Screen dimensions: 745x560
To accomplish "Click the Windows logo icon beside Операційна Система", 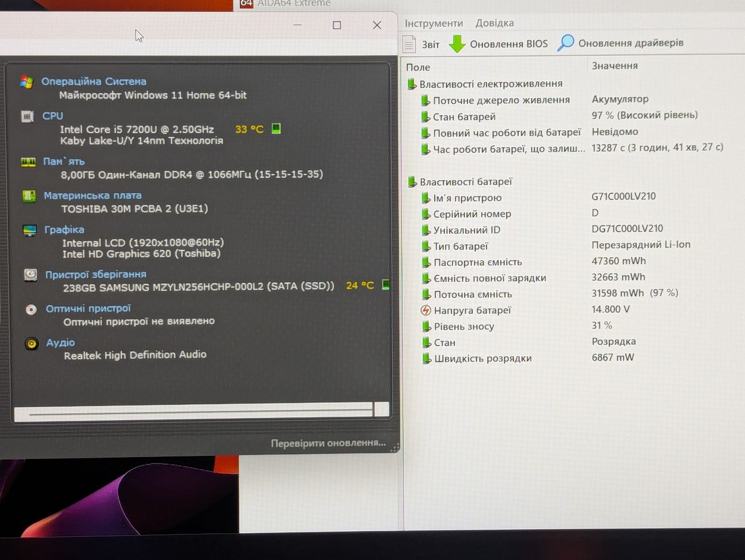I will point(27,82).
